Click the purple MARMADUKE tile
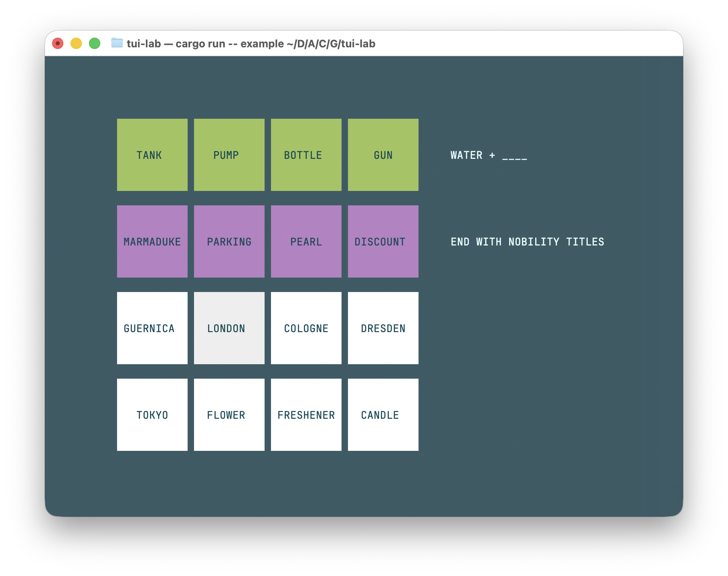The height and width of the screenshot is (576, 728). pos(152,241)
